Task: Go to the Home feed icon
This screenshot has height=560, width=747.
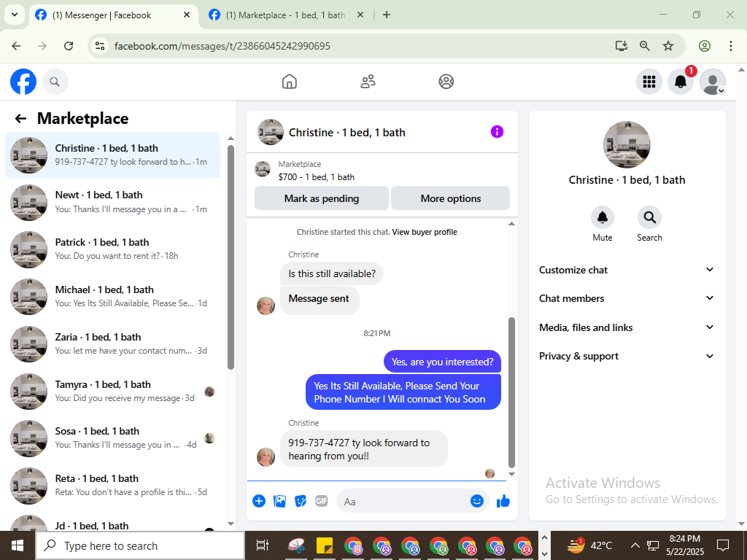Action: pyautogui.click(x=289, y=82)
